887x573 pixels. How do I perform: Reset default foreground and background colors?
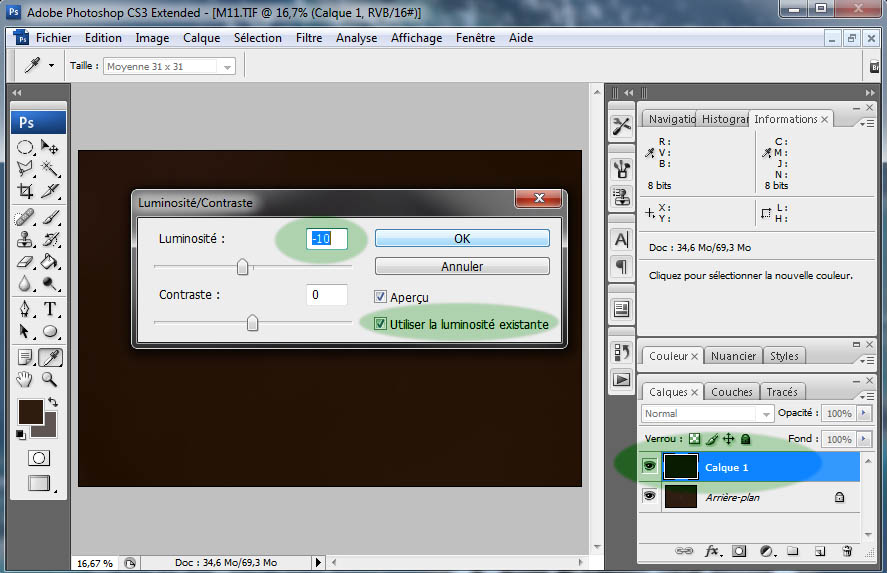[21, 434]
